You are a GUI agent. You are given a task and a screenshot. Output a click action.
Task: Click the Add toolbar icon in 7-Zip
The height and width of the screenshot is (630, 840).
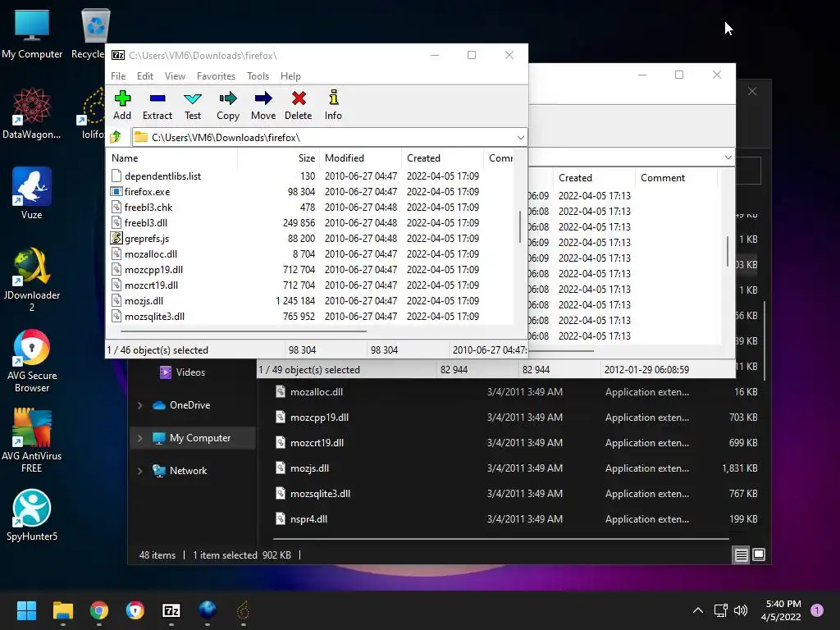tap(122, 105)
